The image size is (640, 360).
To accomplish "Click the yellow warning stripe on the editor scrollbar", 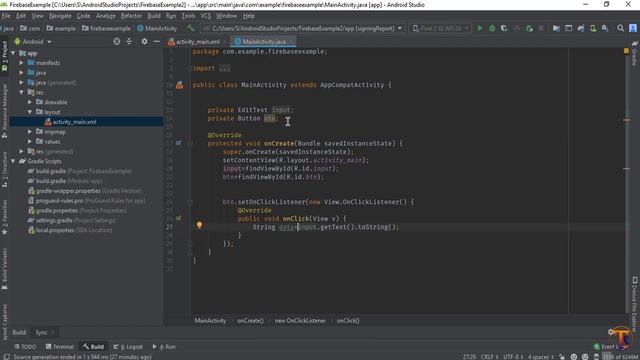I will tap(627, 120).
